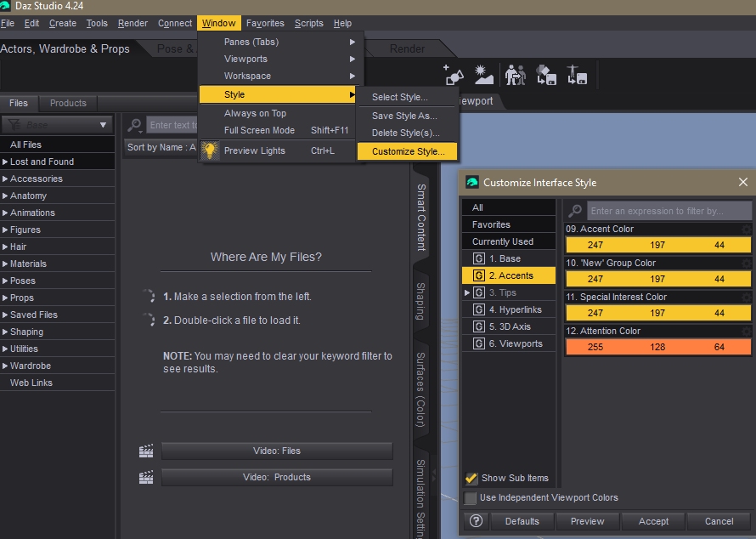Image resolution: width=756 pixels, height=539 pixels.
Task: Click the gear icon for 12. Attention Color
Action: [x=746, y=331]
